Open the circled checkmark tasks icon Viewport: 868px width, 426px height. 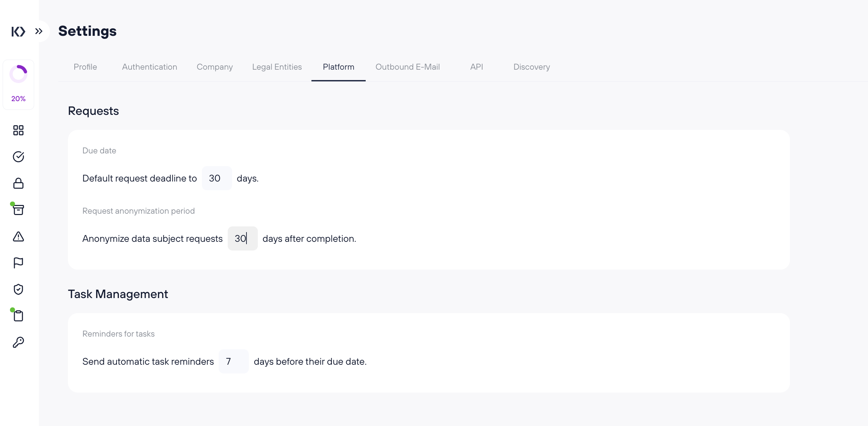[x=18, y=157]
